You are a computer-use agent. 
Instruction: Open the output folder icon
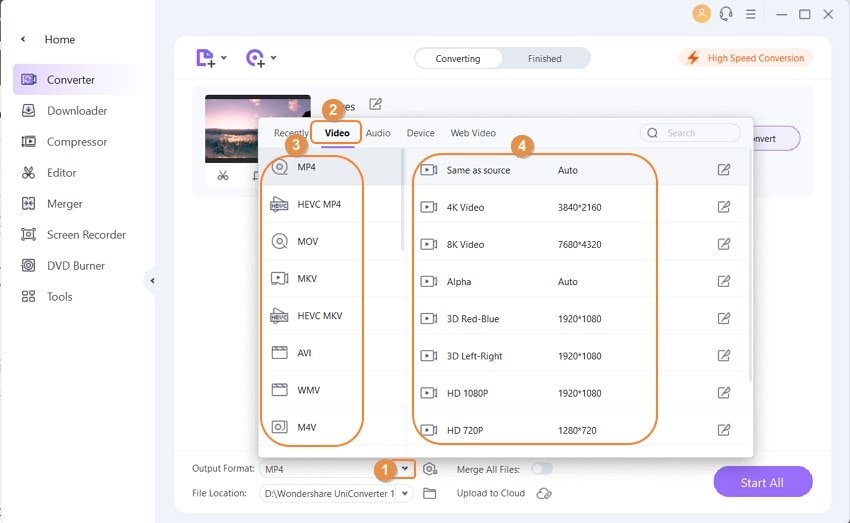click(429, 493)
